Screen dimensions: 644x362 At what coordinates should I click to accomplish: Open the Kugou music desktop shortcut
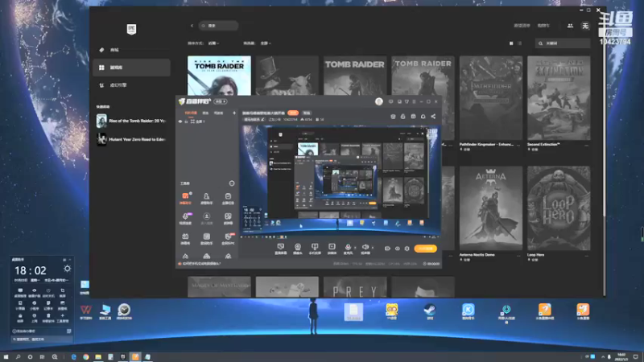469,311
